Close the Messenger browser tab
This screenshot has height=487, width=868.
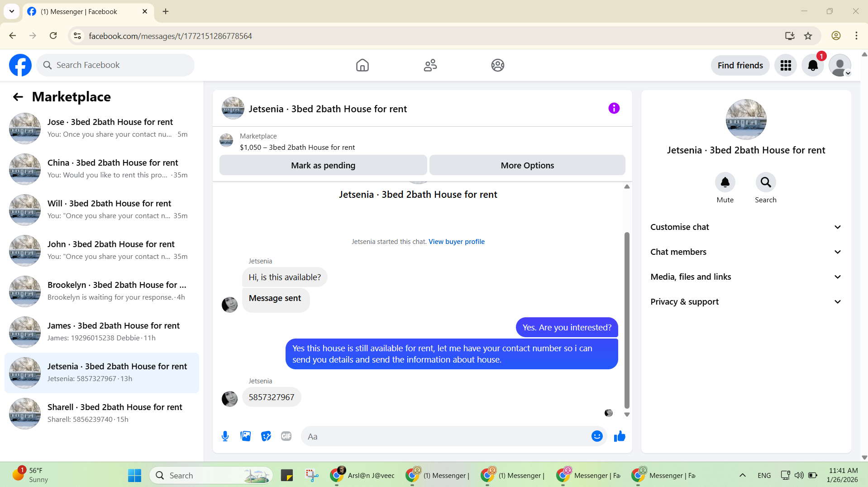145,12
